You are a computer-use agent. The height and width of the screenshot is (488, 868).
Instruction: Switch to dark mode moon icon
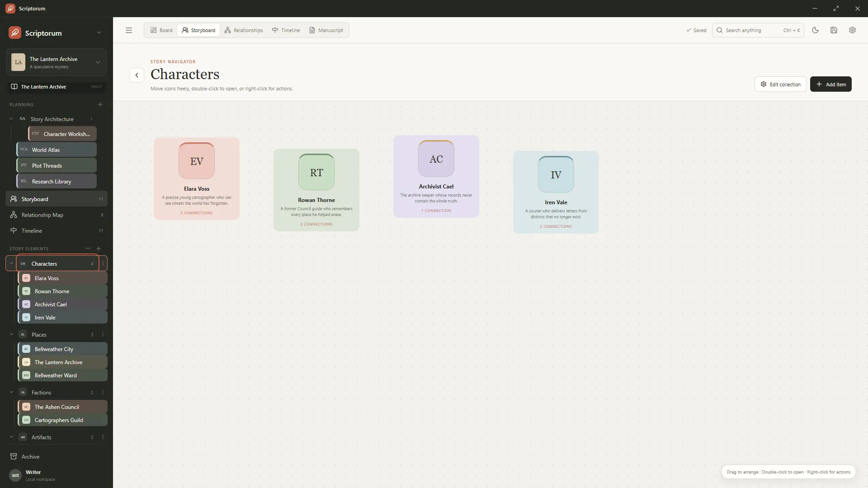tap(815, 30)
